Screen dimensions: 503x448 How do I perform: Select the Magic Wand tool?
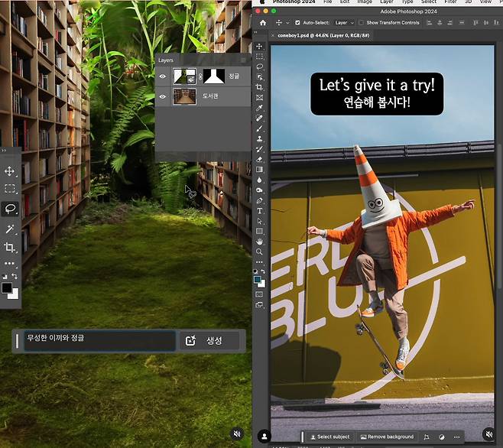[10, 228]
